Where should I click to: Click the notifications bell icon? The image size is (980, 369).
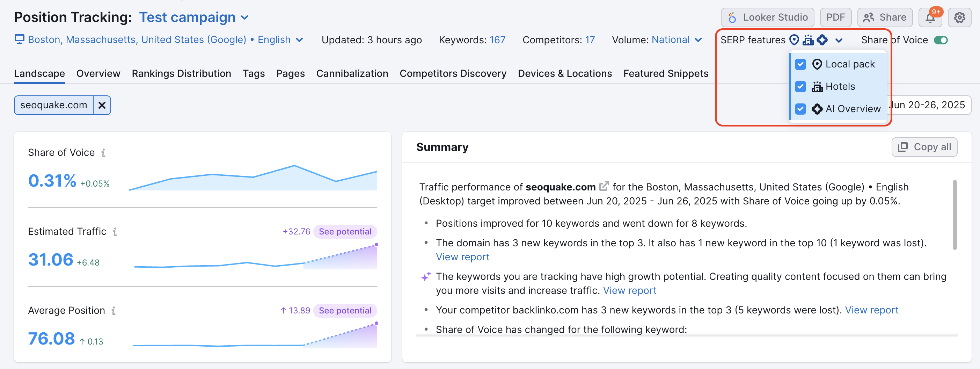click(x=930, y=17)
